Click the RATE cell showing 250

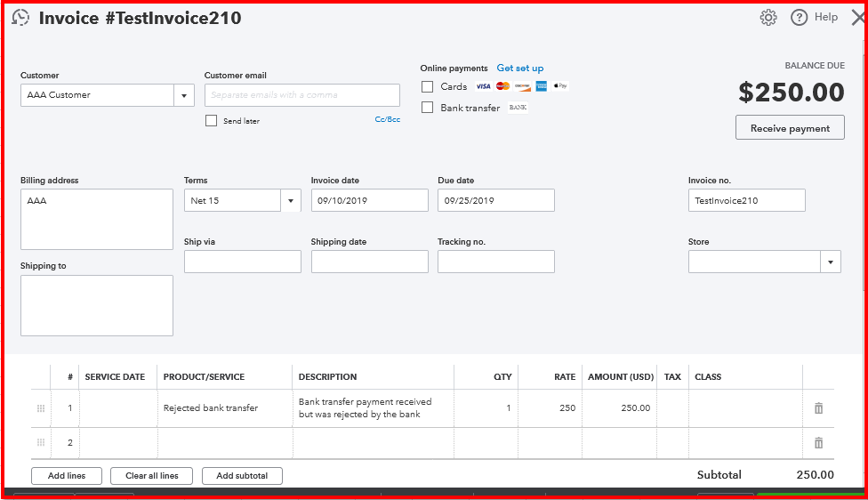[x=551, y=408]
